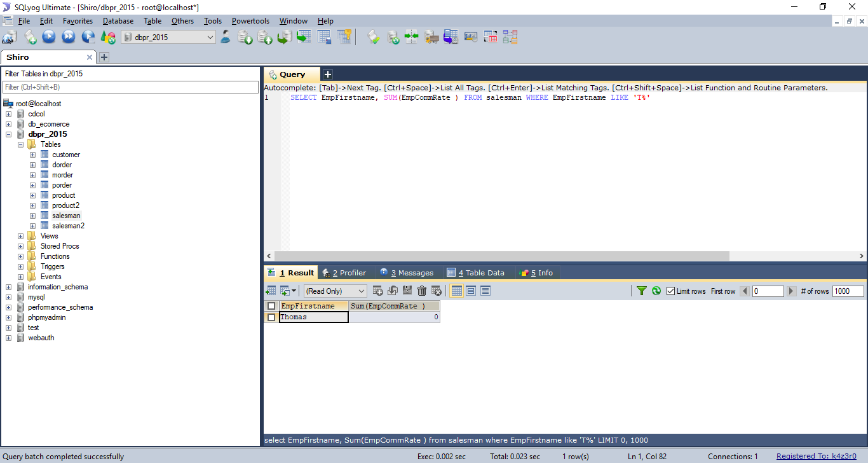This screenshot has width=868, height=463.
Task: Click the manage indexes key icon
Action: click(x=344, y=37)
